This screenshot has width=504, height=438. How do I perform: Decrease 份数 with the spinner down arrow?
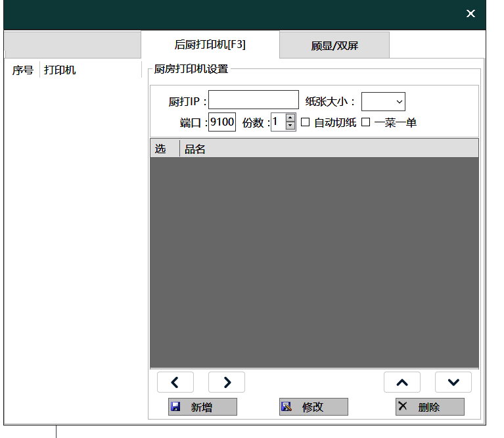290,126
